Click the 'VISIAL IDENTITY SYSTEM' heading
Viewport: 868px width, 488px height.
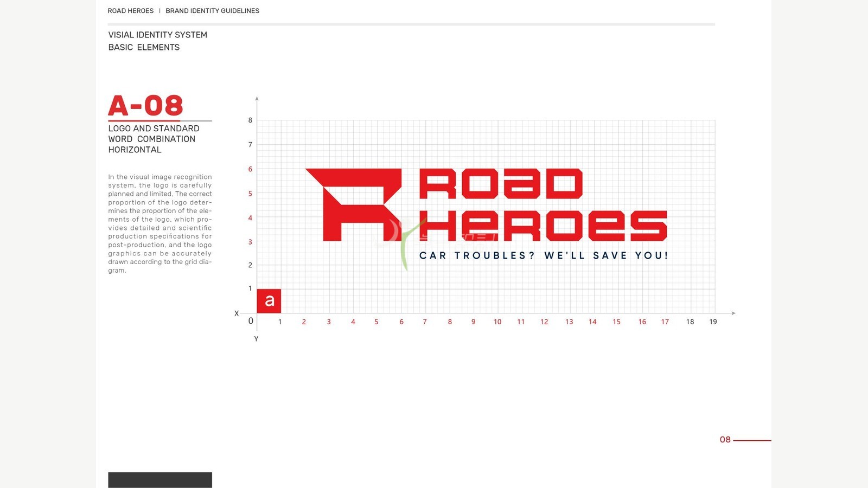pyautogui.click(x=157, y=35)
